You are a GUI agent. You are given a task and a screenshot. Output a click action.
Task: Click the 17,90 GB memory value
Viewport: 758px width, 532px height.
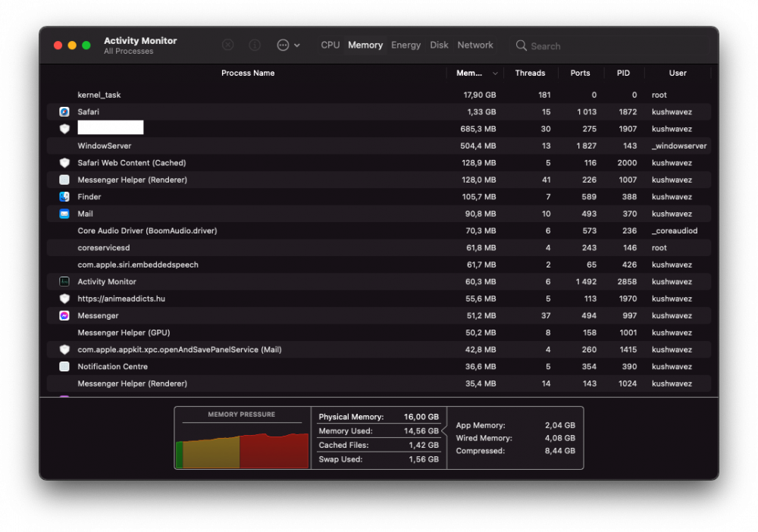480,95
